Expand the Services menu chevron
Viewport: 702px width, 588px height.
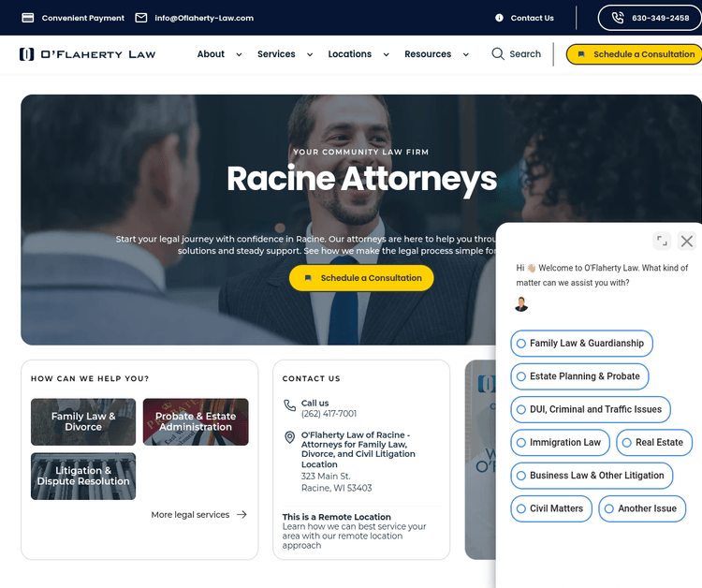310,54
